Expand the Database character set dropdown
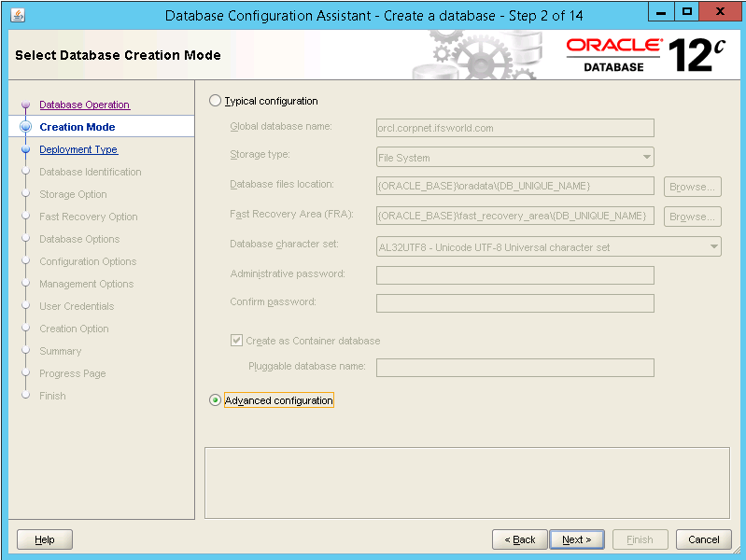The height and width of the screenshot is (560, 746). click(548, 247)
